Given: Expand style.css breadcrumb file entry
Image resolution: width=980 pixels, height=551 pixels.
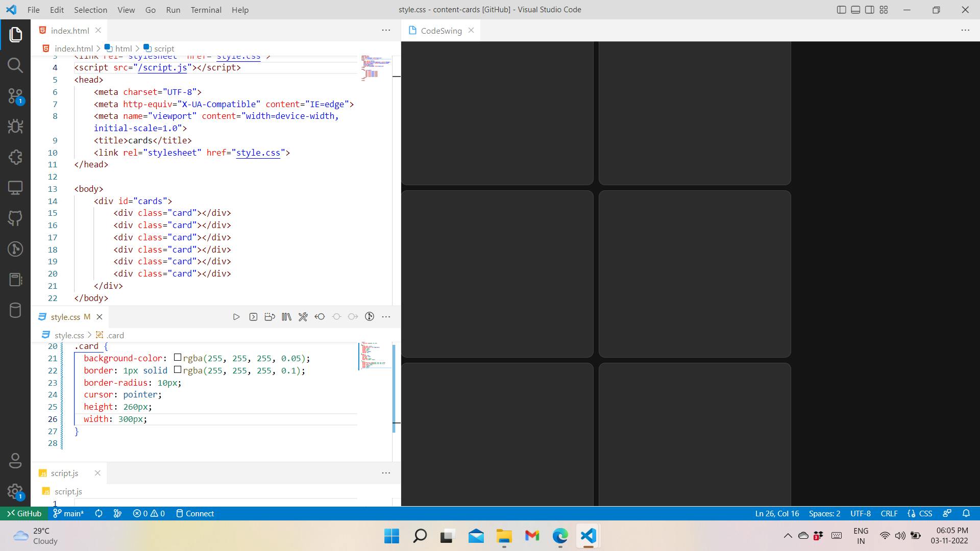Looking at the screenshot, I should pos(63,335).
